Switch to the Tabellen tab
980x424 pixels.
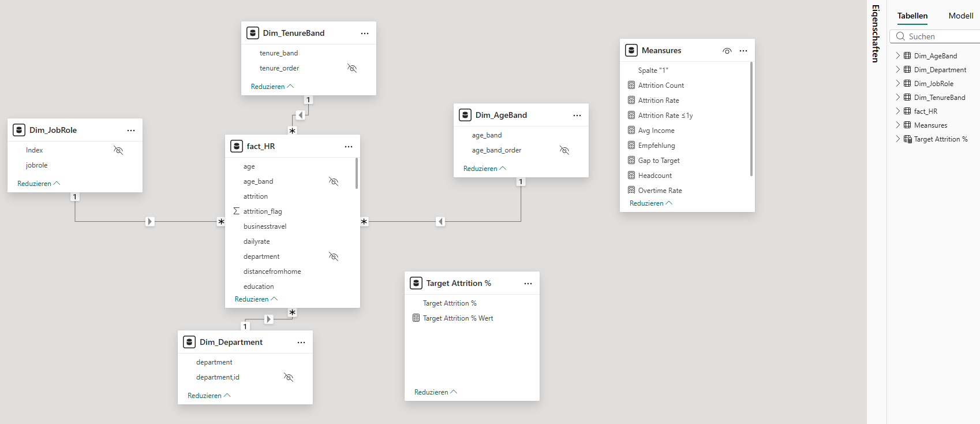(912, 16)
